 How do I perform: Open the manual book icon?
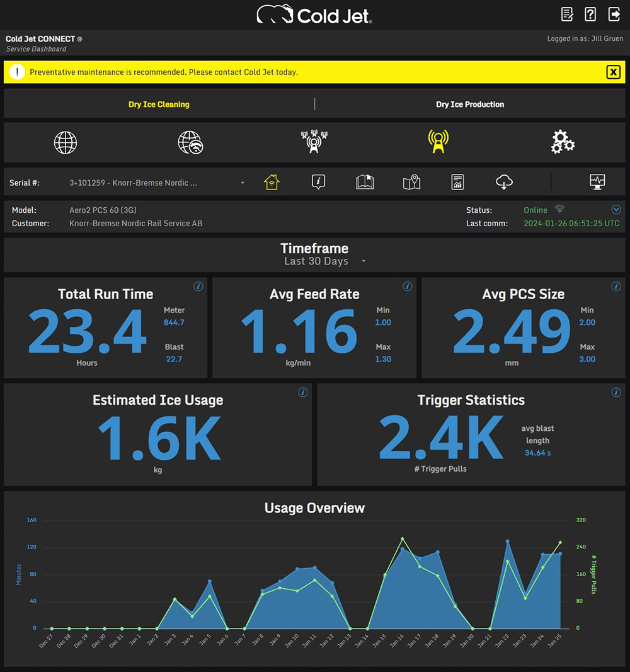click(365, 182)
